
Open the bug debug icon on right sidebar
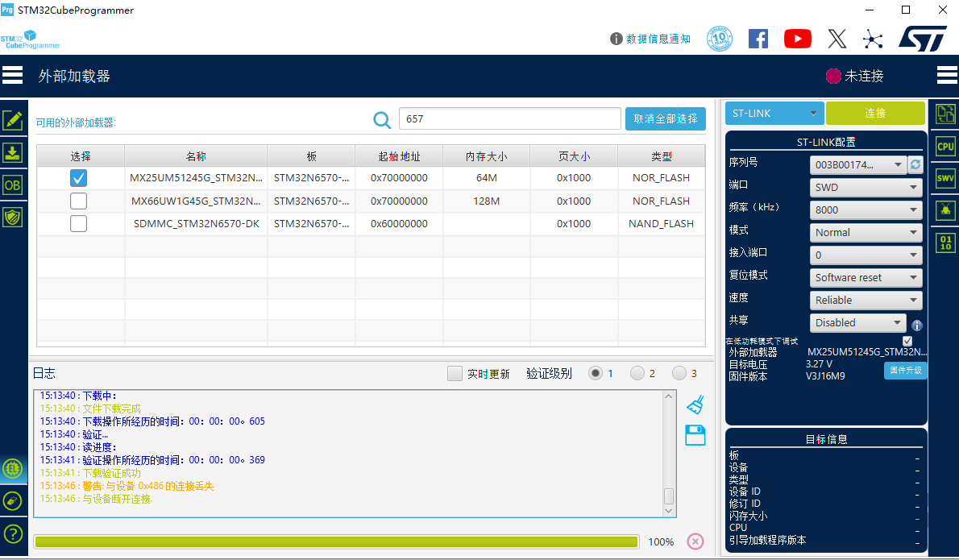945,210
